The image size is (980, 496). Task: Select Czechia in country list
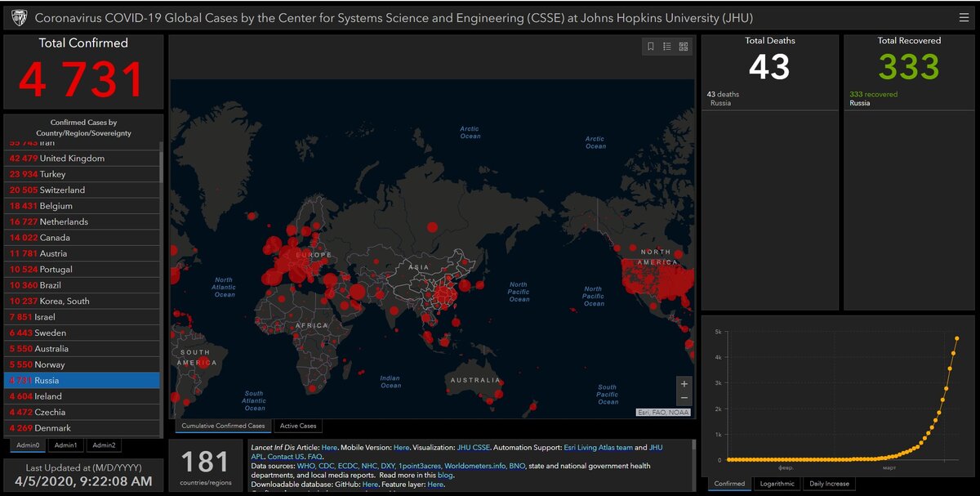[x=82, y=412]
